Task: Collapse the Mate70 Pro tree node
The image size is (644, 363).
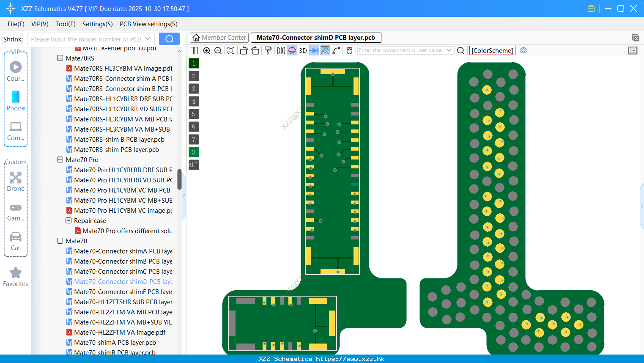Action: click(x=60, y=160)
